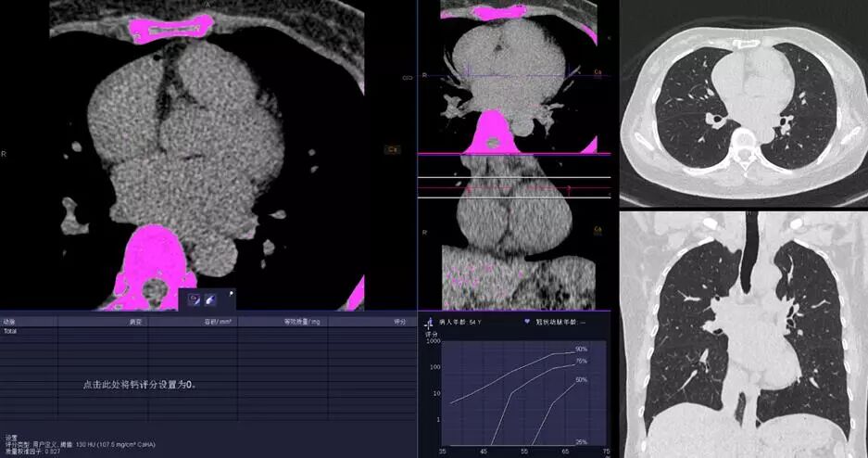This screenshot has width=868, height=458.
Task: Select the brush marking tool icon
Action: pyautogui.click(x=211, y=299)
